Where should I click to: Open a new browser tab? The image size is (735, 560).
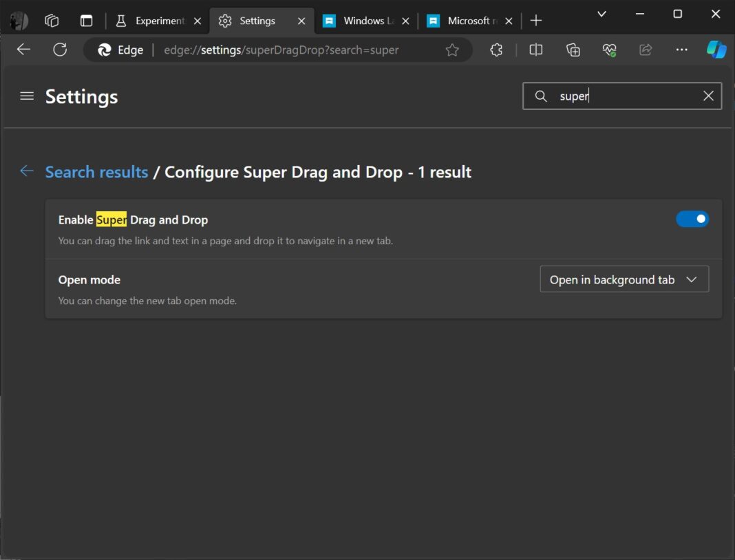click(x=536, y=21)
